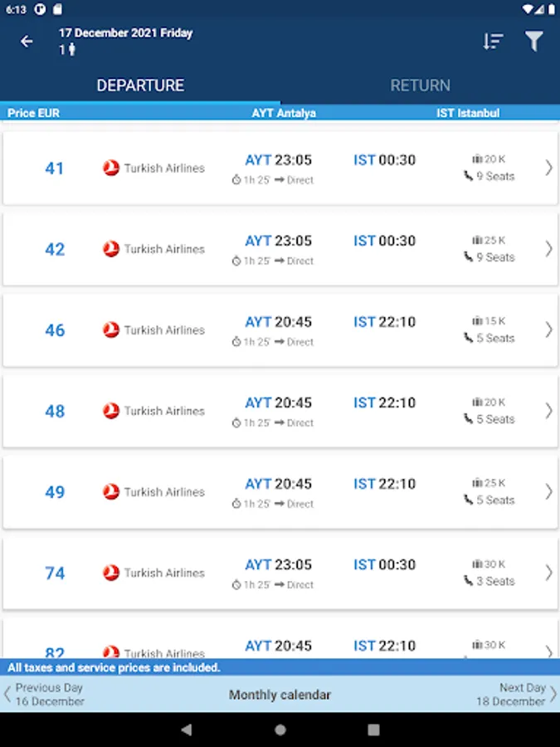Screen dimensions: 560x747
Task: Open Android recent apps square button
Action: [x=374, y=730]
